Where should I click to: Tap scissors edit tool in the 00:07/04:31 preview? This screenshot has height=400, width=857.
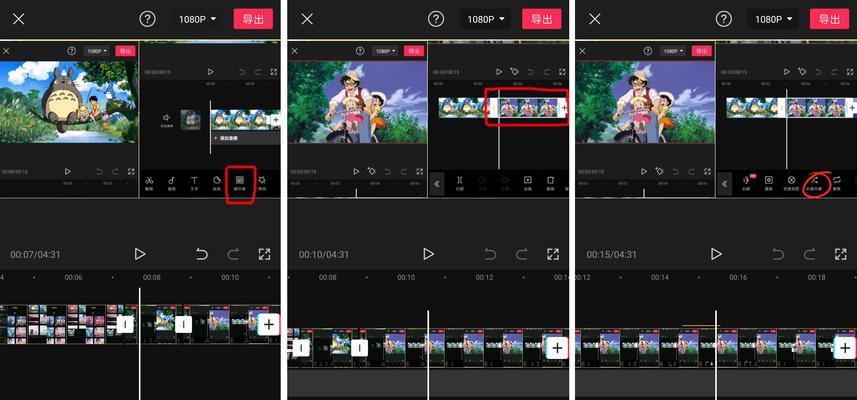tap(149, 183)
